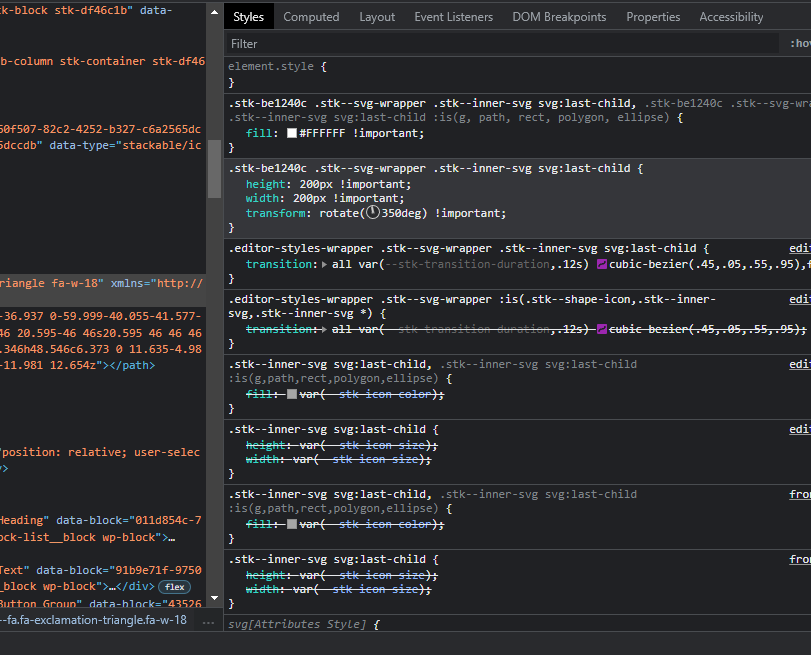Click the flex badge in the DOM tree
Screen dimensions: 811x655
[x=176, y=587]
